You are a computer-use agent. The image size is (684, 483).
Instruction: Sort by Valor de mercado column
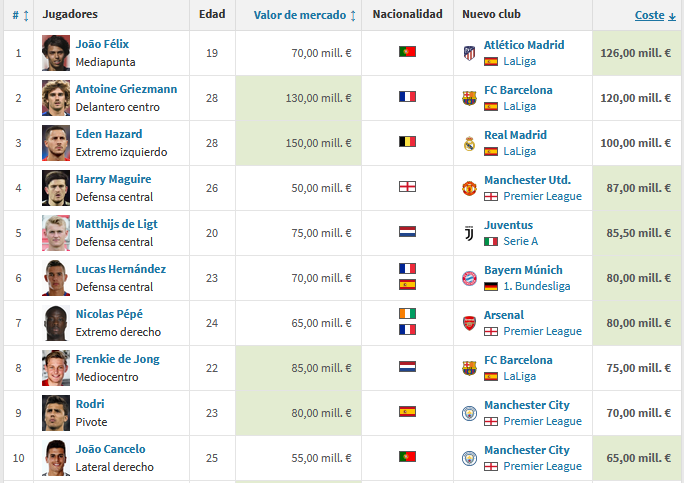click(x=304, y=15)
